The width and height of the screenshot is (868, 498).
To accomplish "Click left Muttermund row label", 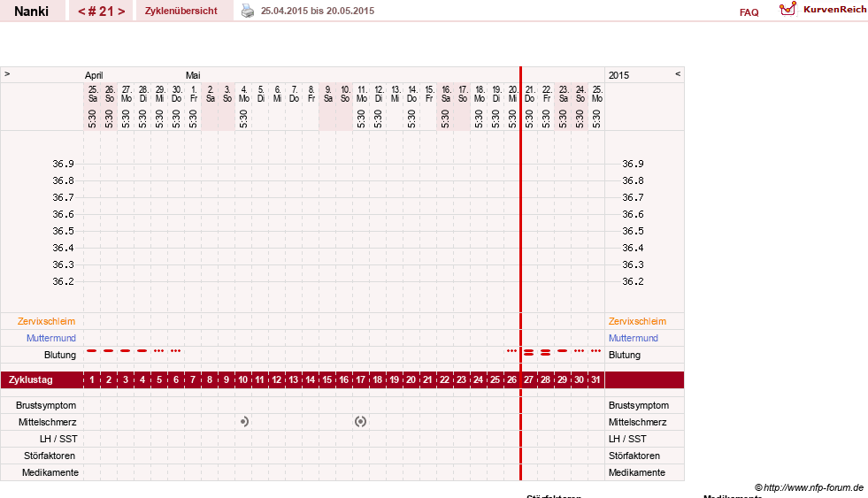I will (x=51, y=338).
